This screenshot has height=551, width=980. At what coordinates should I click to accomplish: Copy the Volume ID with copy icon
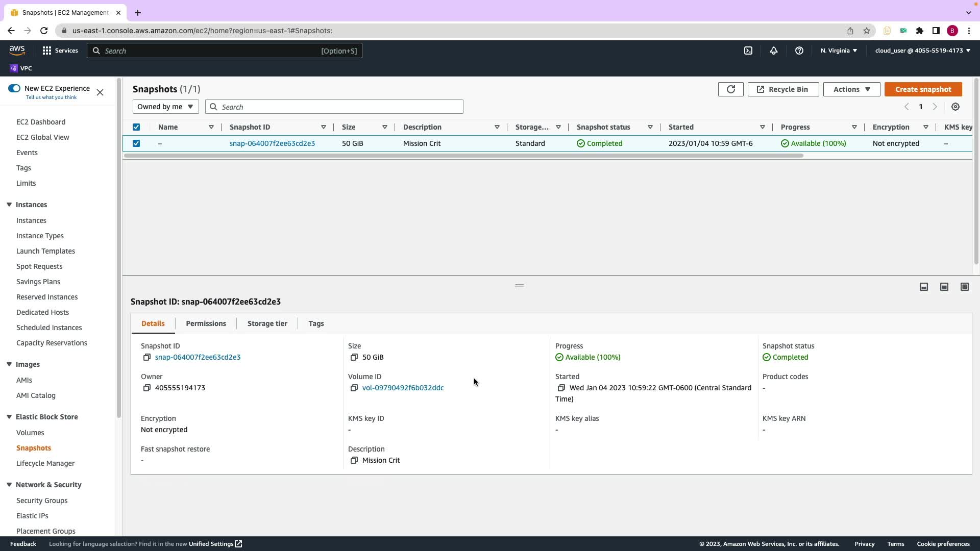pyautogui.click(x=354, y=388)
